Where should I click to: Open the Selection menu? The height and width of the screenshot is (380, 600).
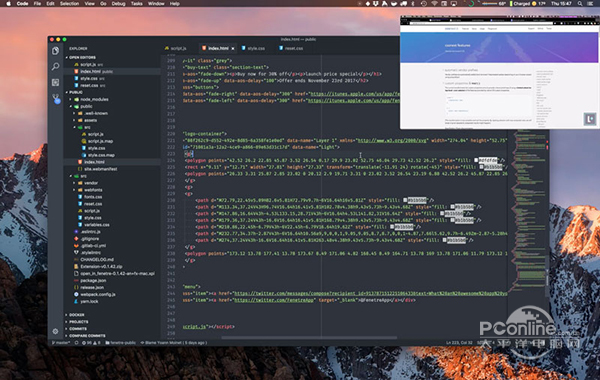pos(69,3)
